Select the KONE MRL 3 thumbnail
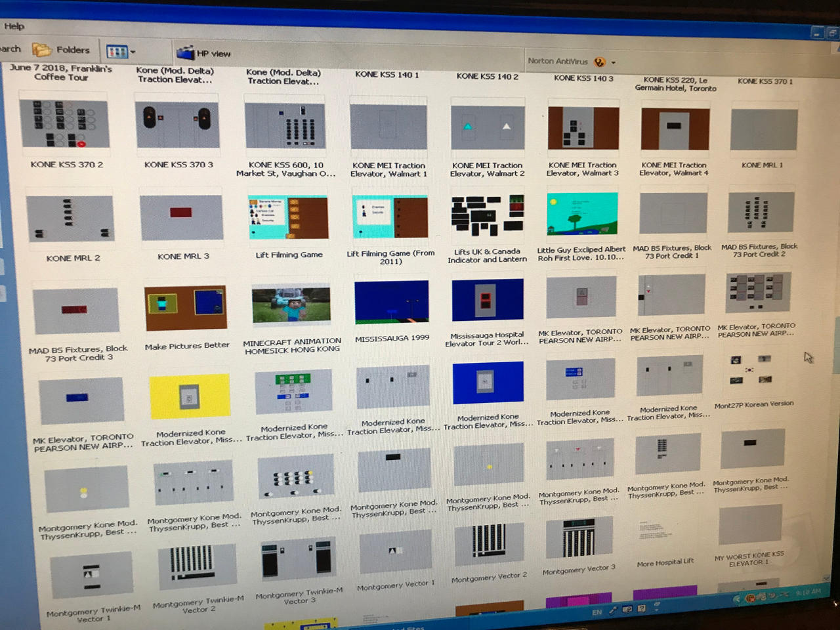Screen dimensions: 840x630 [182, 217]
